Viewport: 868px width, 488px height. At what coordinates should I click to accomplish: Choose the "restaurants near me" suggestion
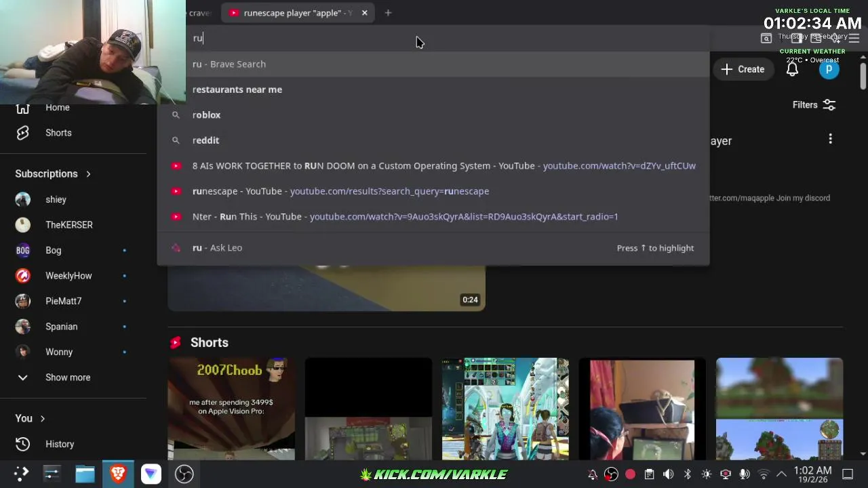pos(434,89)
